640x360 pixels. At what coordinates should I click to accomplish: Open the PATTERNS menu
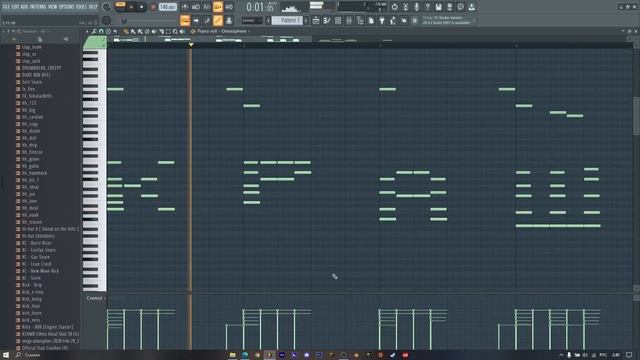click(x=38, y=7)
